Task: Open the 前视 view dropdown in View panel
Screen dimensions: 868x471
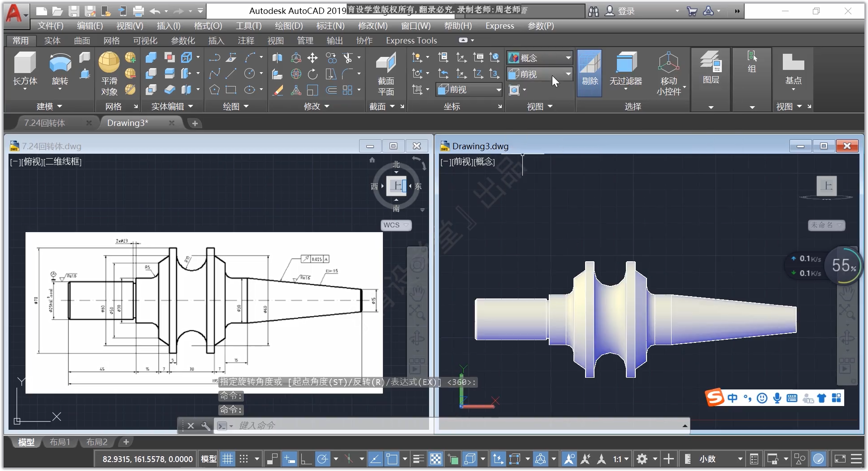Action: pyautogui.click(x=540, y=74)
